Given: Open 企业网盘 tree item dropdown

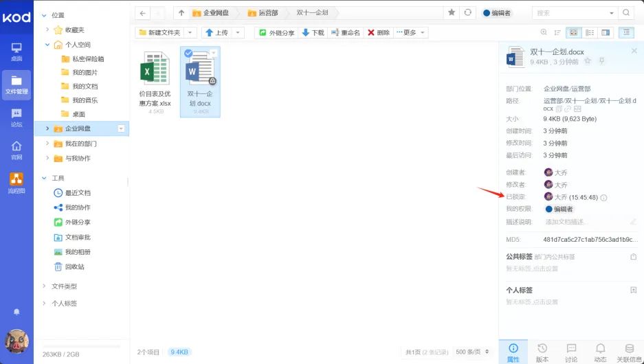Looking at the screenshot, I should [121, 128].
